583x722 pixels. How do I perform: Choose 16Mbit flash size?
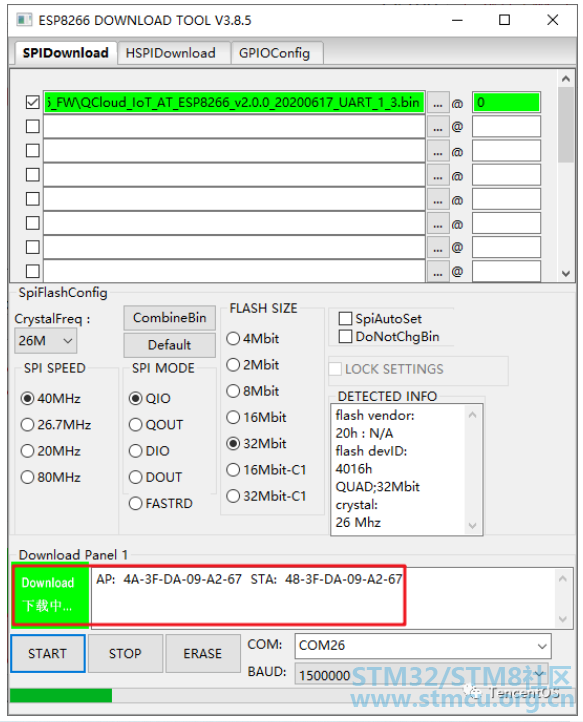coord(257,417)
